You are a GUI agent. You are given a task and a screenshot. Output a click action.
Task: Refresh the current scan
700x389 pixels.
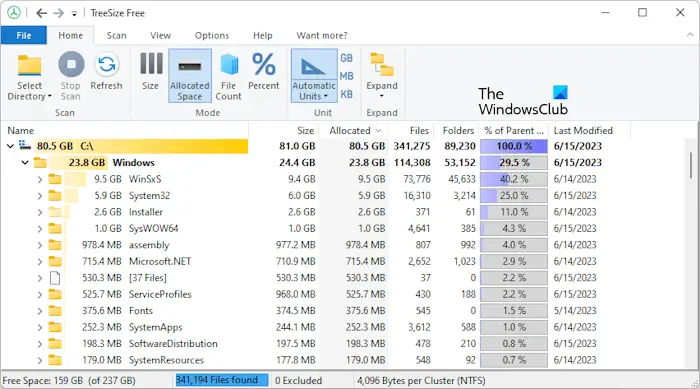tap(106, 72)
